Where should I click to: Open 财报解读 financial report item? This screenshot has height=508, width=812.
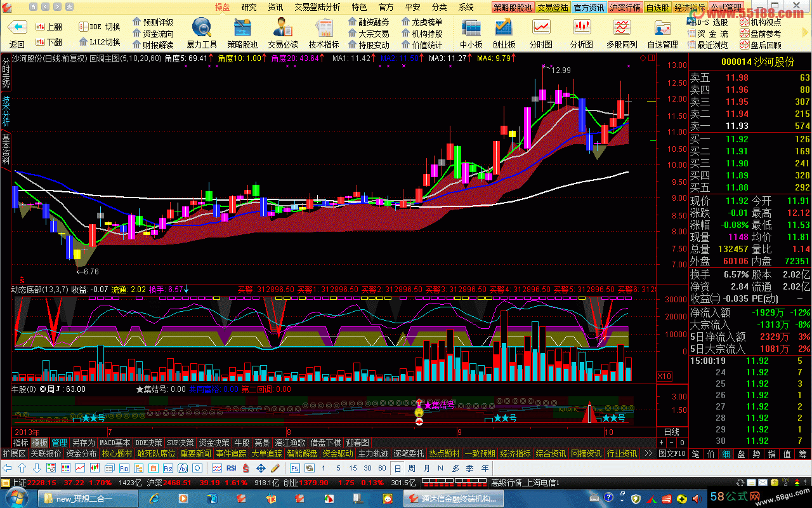pyautogui.click(x=153, y=45)
